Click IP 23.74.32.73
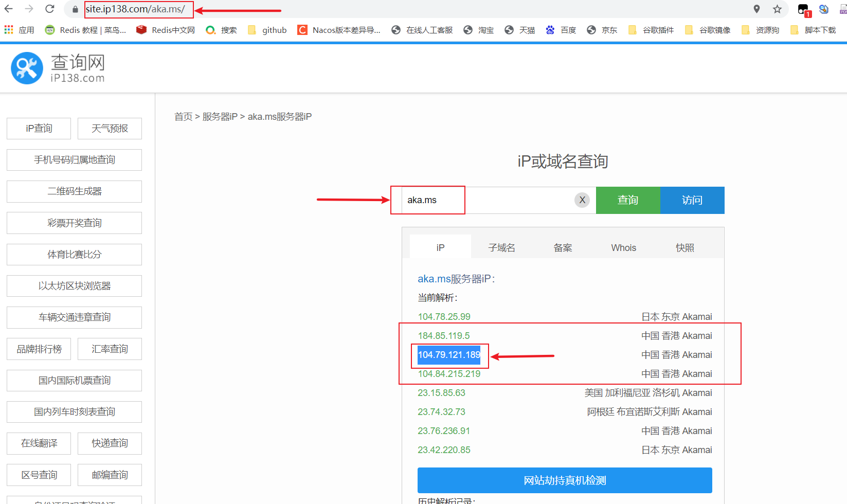 coord(441,412)
